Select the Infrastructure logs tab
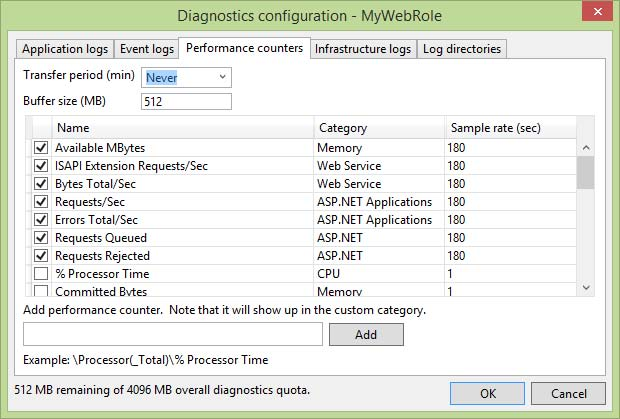This screenshot has height=419, width=620. (363, 49)
